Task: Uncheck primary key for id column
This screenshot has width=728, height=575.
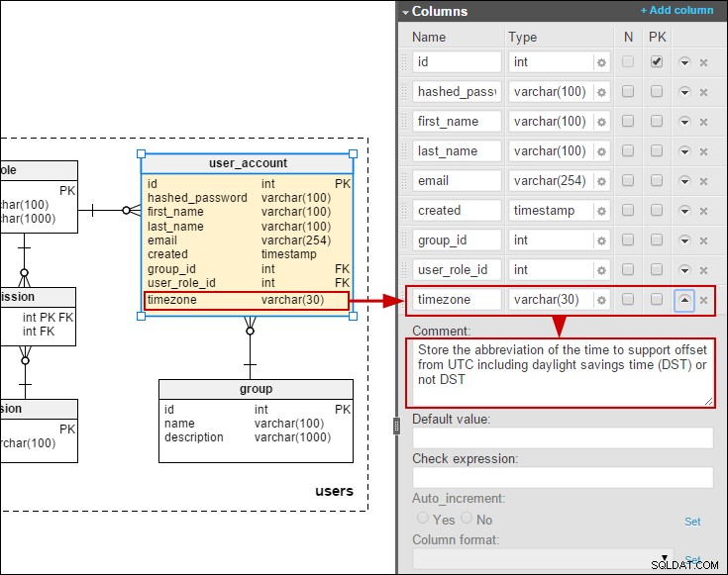Action: 657,61
